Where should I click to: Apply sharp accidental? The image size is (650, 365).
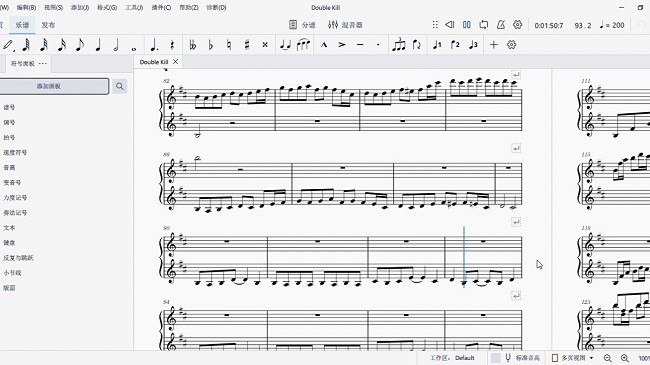247,45
